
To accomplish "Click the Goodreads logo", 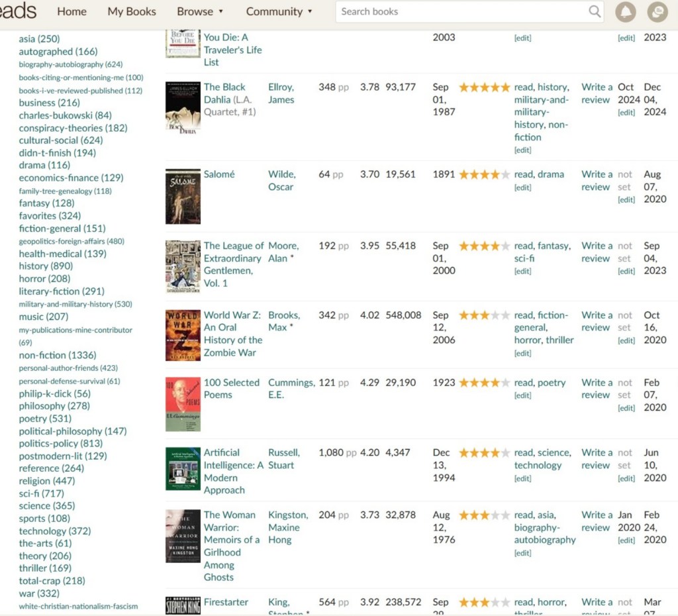I will point(18,11).
